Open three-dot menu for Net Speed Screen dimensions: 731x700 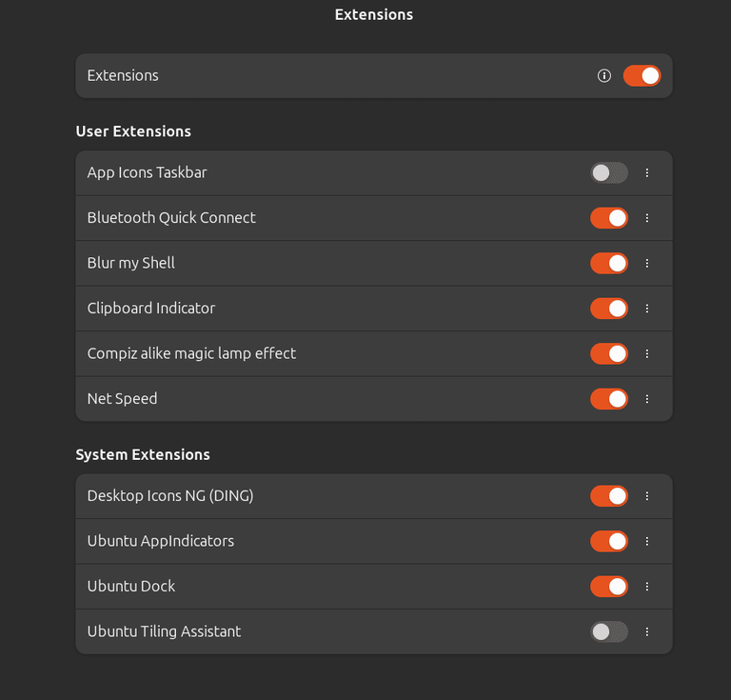(x=647, y=399)
